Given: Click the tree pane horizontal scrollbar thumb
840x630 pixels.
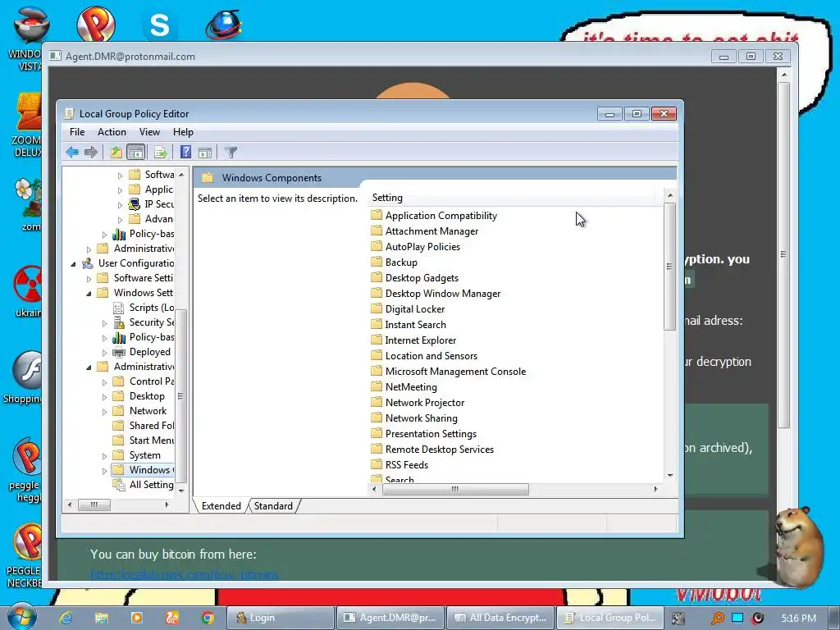Looking at the screenshot, I should 94,504.
